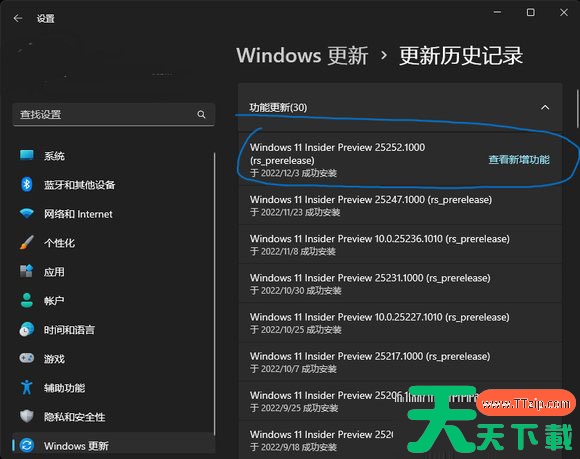Image resolution: width=580 pixels, height=459 pixels.
Task: Open the 系统 settings category
Action: click(x=114, y=156)
